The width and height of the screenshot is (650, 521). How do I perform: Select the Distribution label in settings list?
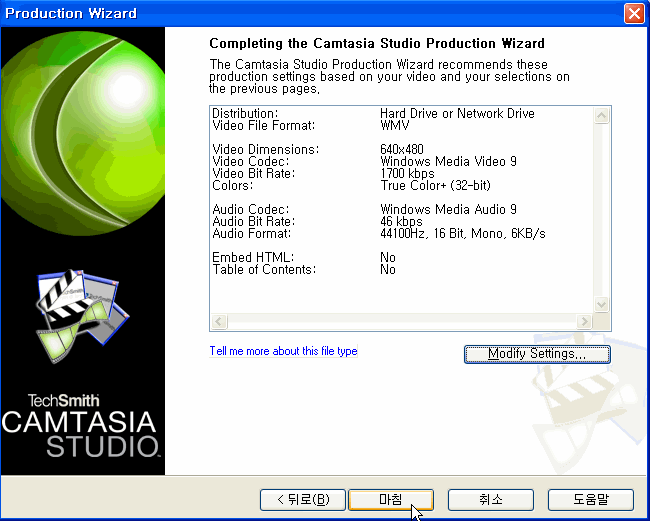(x=245, y=114)
